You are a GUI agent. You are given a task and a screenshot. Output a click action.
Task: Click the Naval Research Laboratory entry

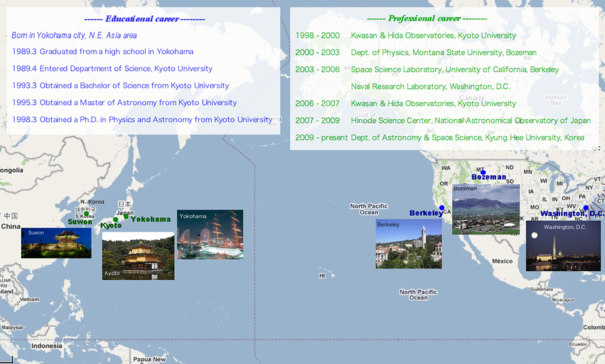pos(430,86)
